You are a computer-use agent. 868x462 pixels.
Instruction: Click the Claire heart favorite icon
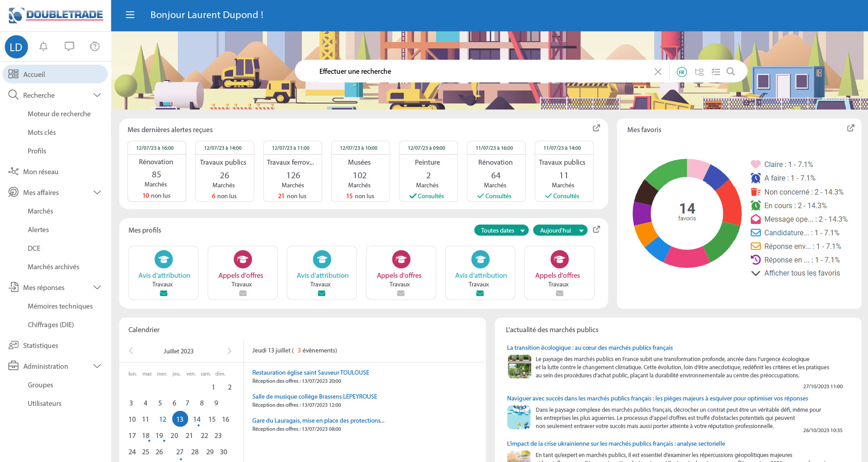756,164
